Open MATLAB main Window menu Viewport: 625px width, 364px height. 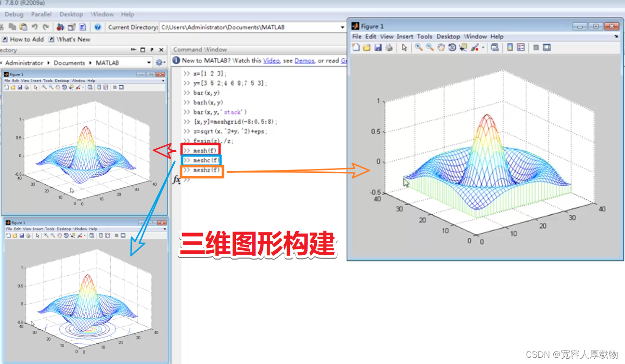102,14
